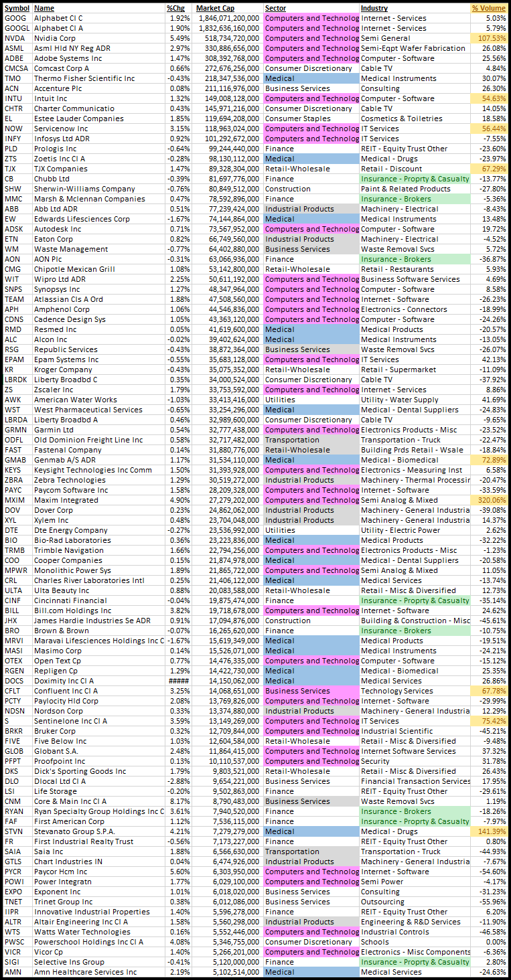Select the Sherwin-Williams Company name cell
This screenshot has width=511, height=980.
(x=98, y=189)
